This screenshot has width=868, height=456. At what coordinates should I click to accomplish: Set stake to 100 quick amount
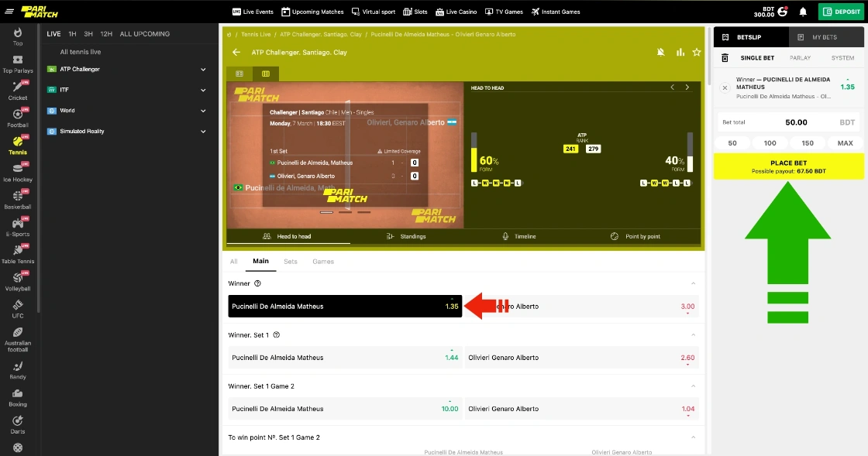tap(770, 143)
